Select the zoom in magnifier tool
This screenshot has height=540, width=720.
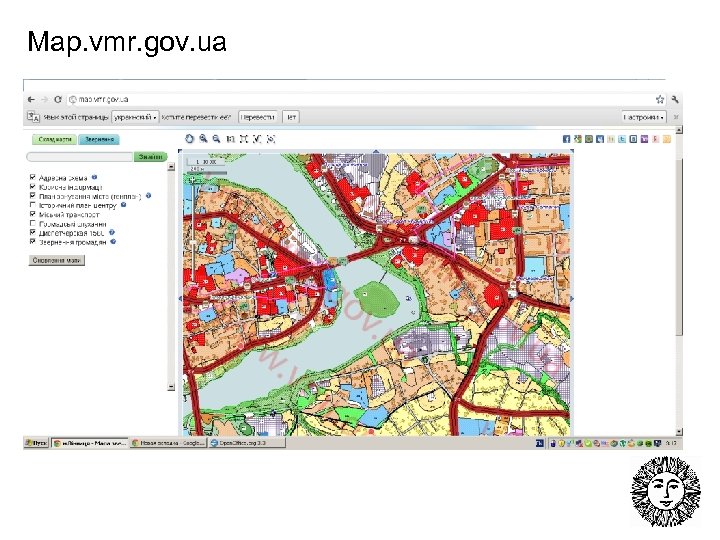pyautogui.click(x=203, y=139)
